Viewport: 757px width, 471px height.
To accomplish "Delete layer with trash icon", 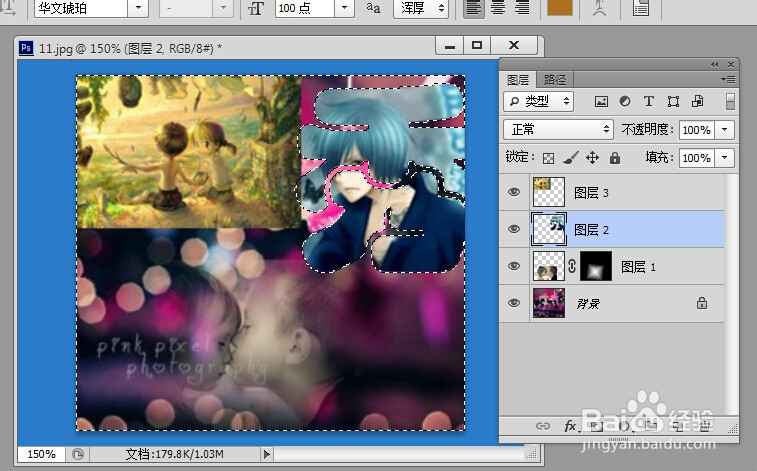I will click(704, 426).
